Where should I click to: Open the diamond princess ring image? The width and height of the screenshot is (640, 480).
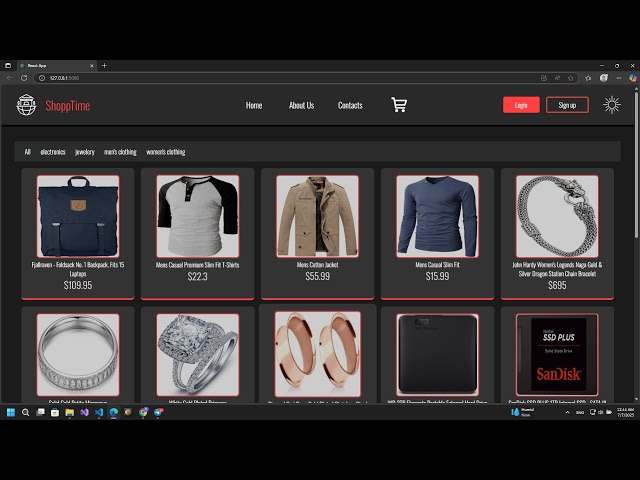tap(198, 355)
